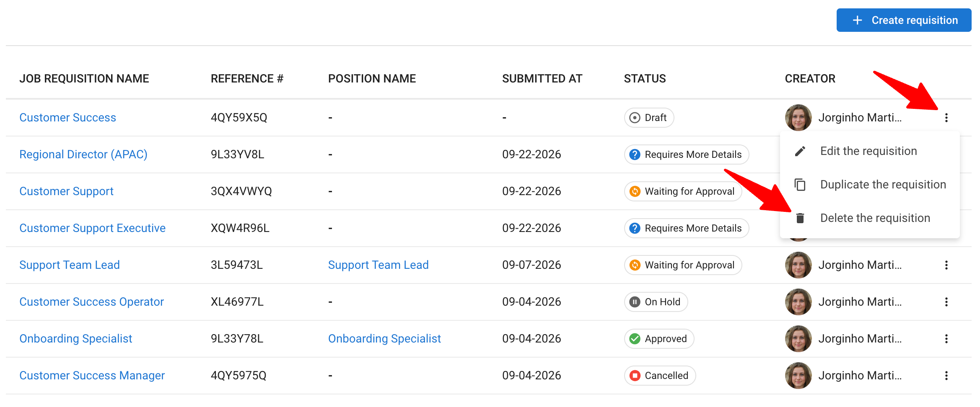Open the Customer Success Operator requisition
980x407 pixels.
click(91, 302)
